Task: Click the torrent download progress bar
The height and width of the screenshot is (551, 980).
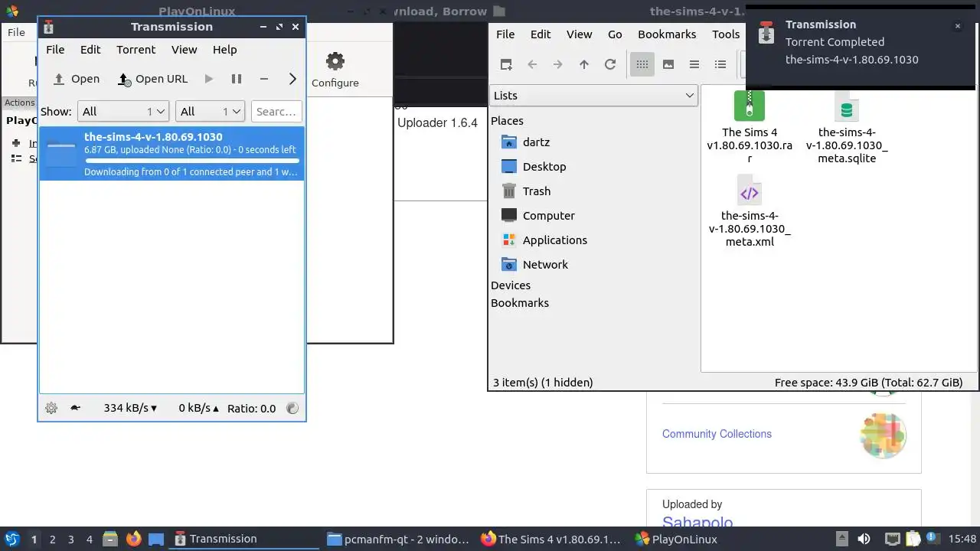Action: pos(191,161)
